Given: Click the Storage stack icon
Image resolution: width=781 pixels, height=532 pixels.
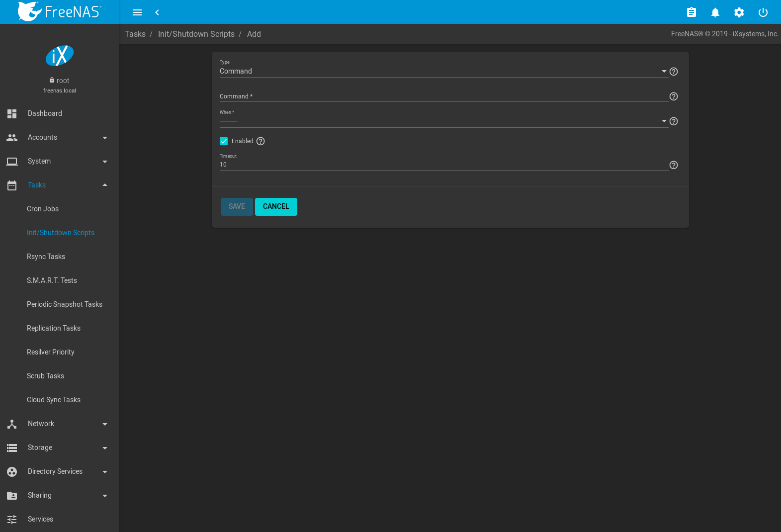Looking at the screenshot, I should point(12,447).
